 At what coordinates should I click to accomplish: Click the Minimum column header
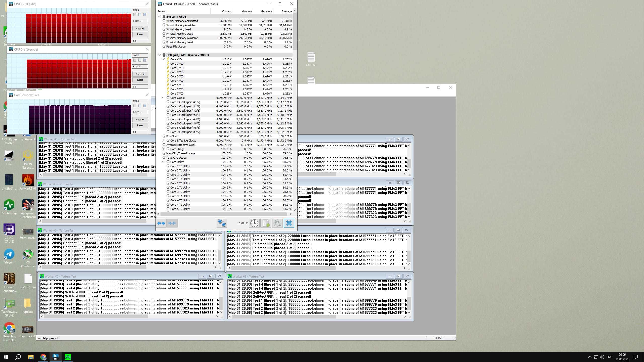(243, 11)
